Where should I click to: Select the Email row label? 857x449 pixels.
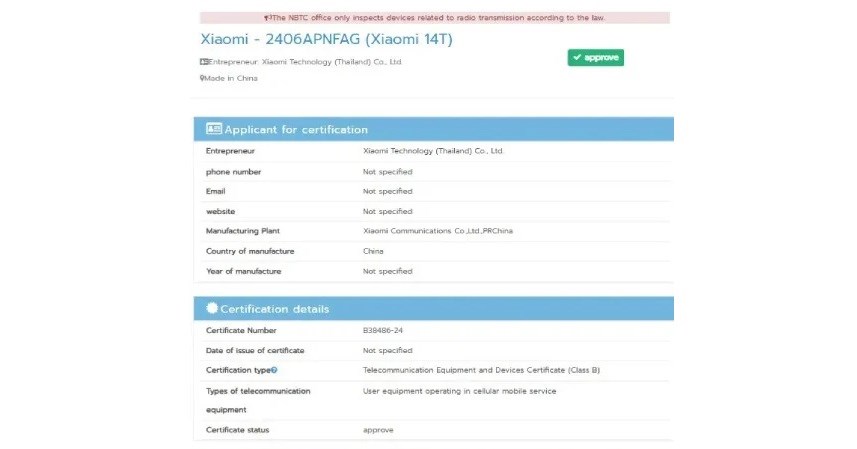click(x=215, y=191)
